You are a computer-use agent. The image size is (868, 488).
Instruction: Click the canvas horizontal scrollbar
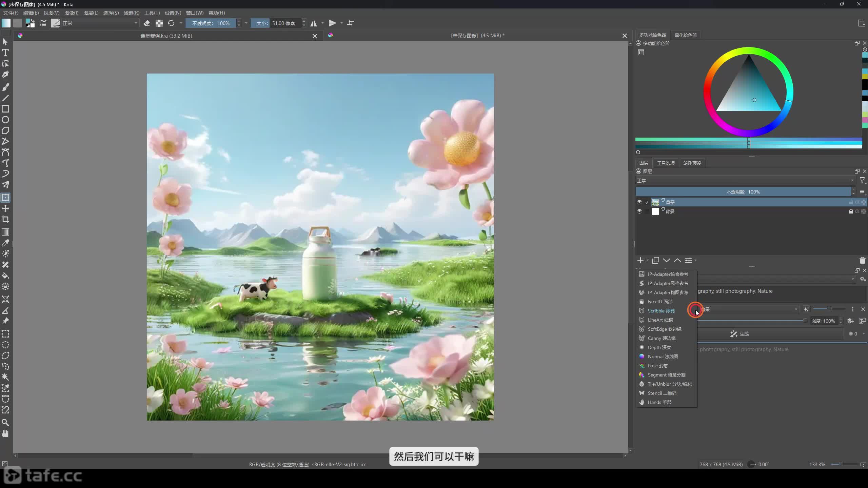click(320, 455)
